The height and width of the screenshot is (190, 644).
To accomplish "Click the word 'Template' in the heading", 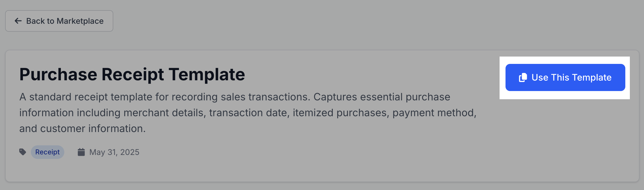I will [207, 75].
